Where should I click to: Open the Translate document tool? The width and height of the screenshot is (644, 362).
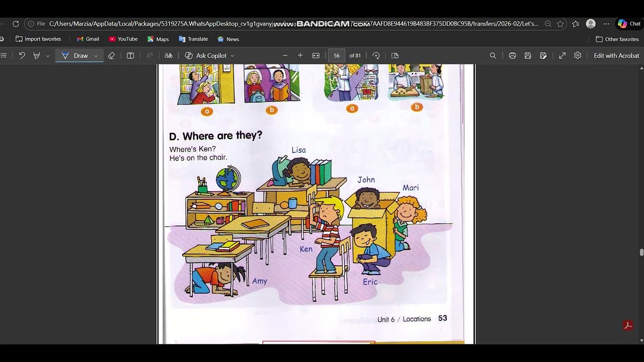[x=169, y=56]
